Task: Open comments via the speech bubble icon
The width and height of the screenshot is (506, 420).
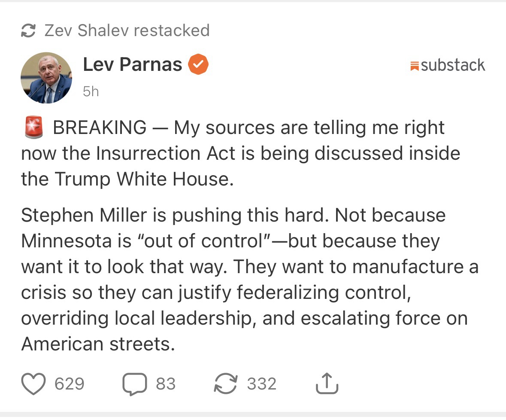Action: tap(135, 383)
